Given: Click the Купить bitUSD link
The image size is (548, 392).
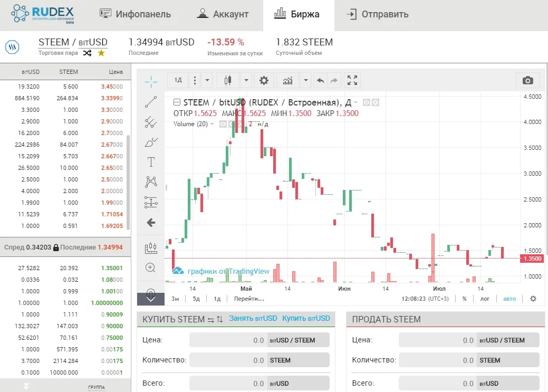Looking at the screenshot, I should pos(306,319).
